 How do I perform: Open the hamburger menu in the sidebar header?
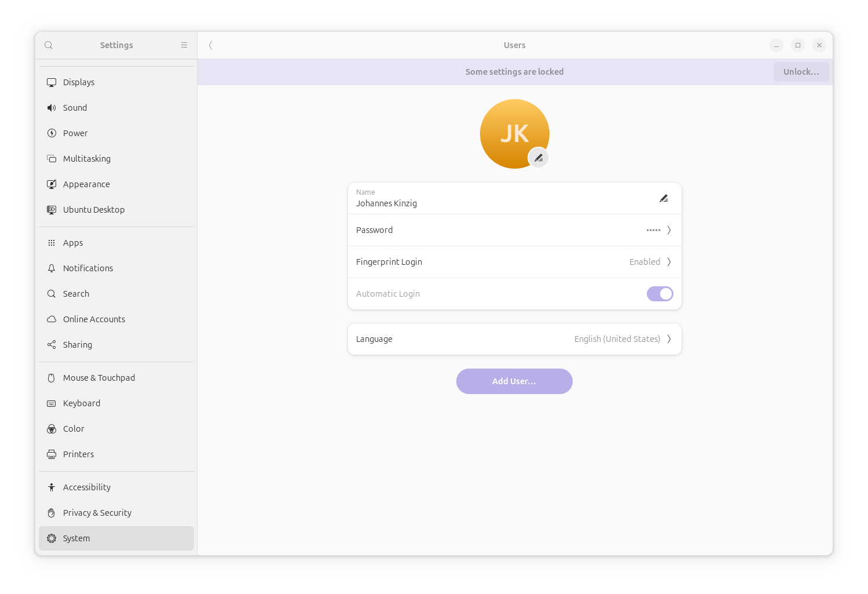(x=184, y=45)
